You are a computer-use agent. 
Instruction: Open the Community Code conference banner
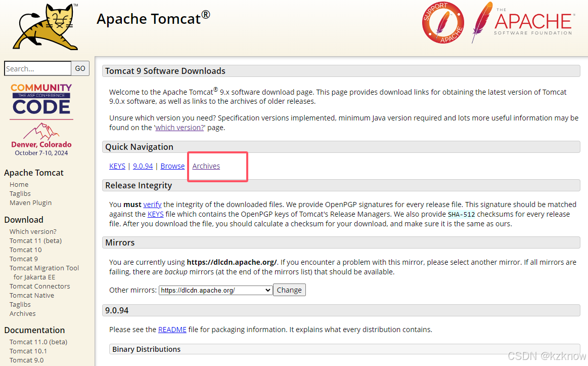coord(41,120)
